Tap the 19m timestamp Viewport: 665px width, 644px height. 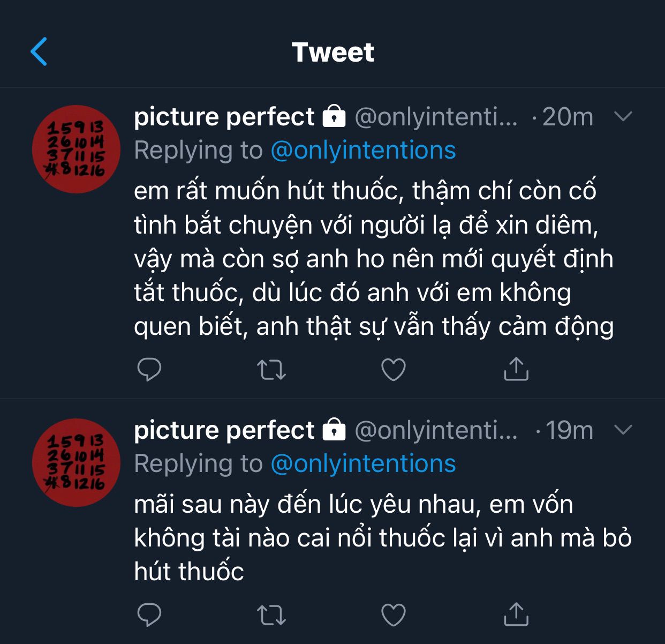[x=569, y=430]
